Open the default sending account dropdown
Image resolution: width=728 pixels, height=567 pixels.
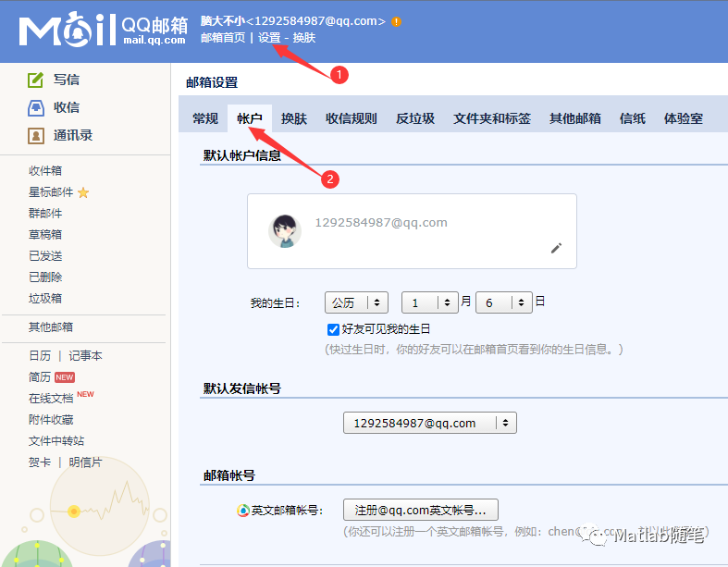[x=430, y=423]
